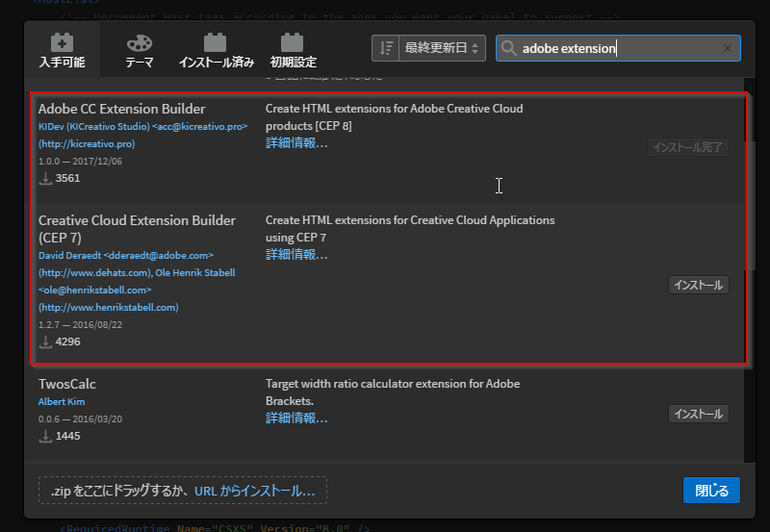Click the 初期設定 block icon
Image resolution: width=770 pixels, height=532 pixels.
(x=293, y=42)
